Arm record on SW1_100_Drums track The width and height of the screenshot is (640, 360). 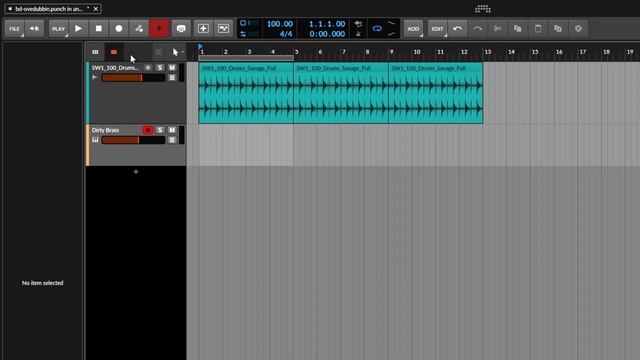148,67
